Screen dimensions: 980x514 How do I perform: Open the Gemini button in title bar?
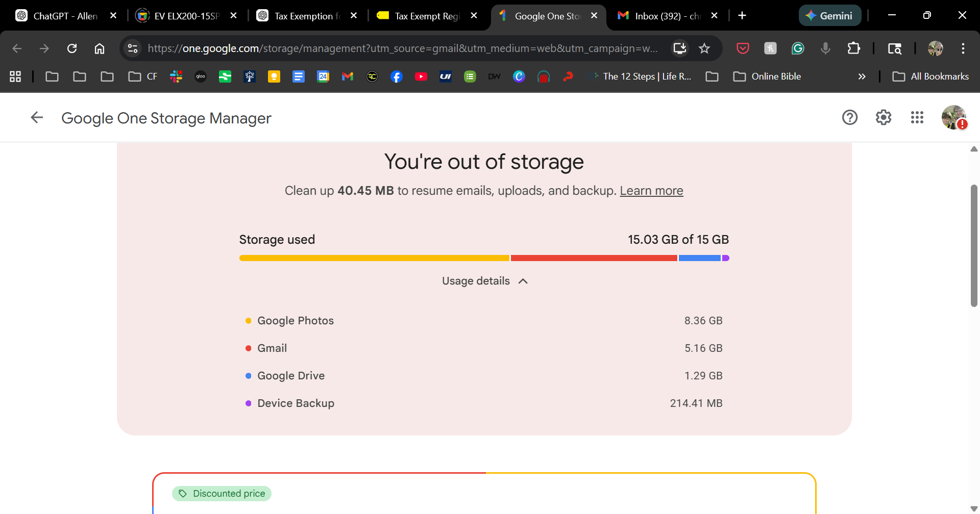click(829, 16)
